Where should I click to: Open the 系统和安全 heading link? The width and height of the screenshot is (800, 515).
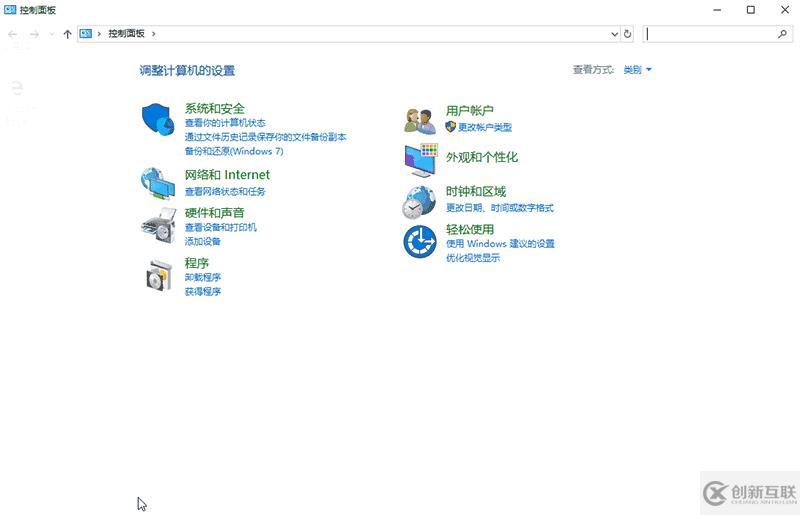214,108
